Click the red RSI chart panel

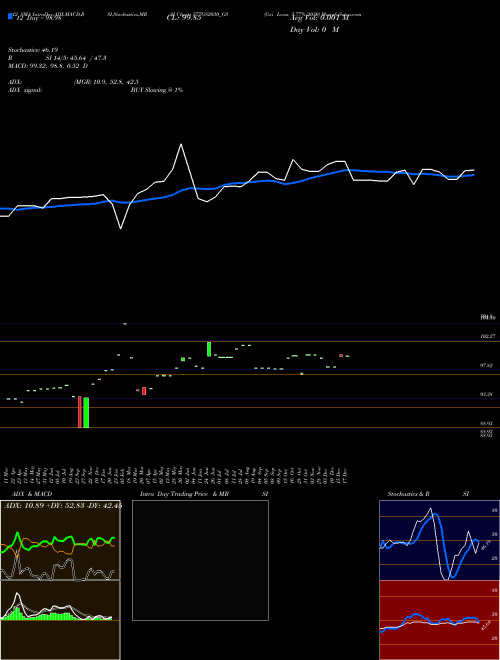(439, 620)
